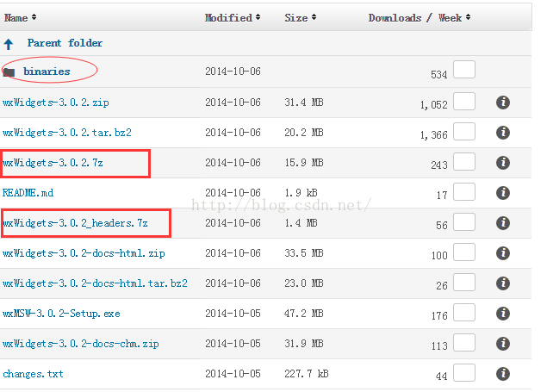The width and height of the screenshot is (547, 392).
Task: Click the 31.4 MB size value
Action: [x=304, y=103]
